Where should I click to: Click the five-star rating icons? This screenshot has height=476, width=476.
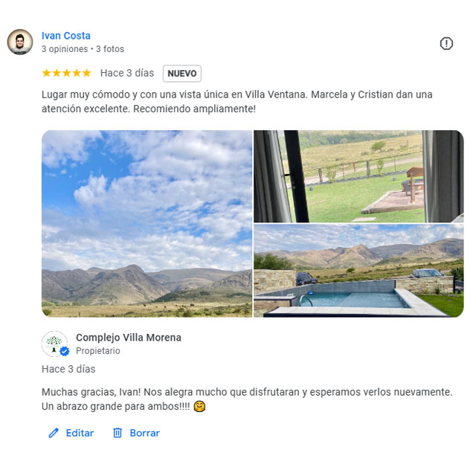coord(66,73)
